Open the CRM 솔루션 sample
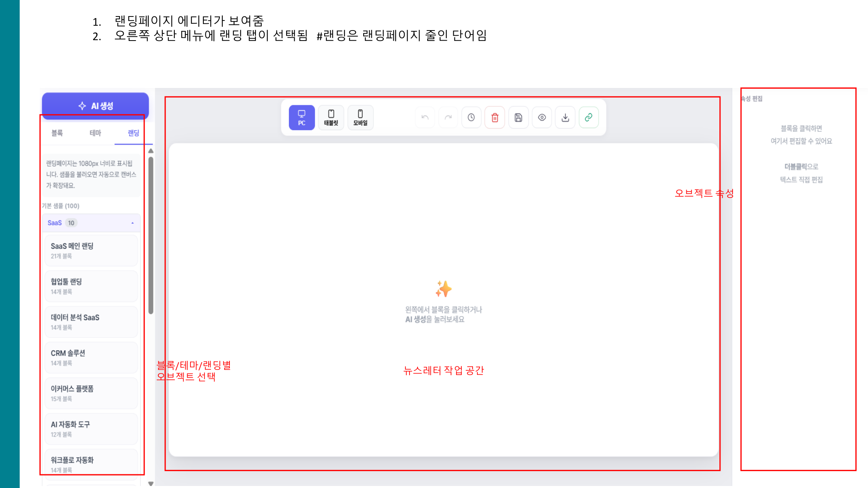This screenshot has height=488, width=868. pos(91,358)
